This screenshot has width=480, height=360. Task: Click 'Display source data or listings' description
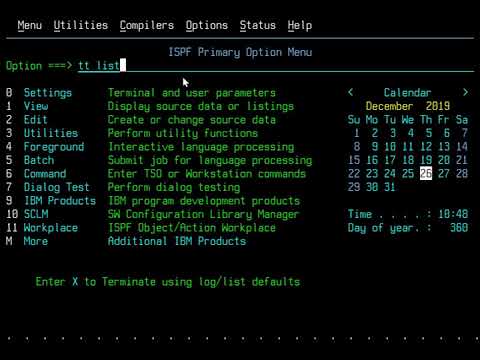(201, 106)
